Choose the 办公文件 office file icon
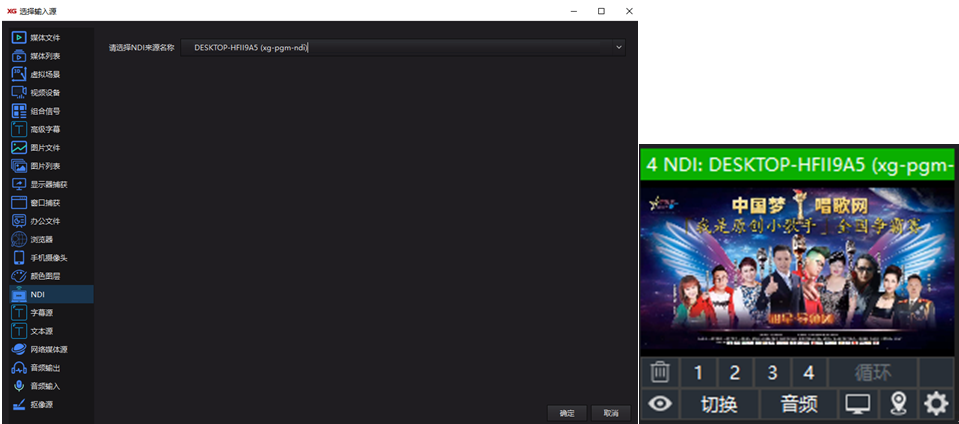The height and width of the screenshot is (424, 959). pyautogui.click(x=19, y=221)
